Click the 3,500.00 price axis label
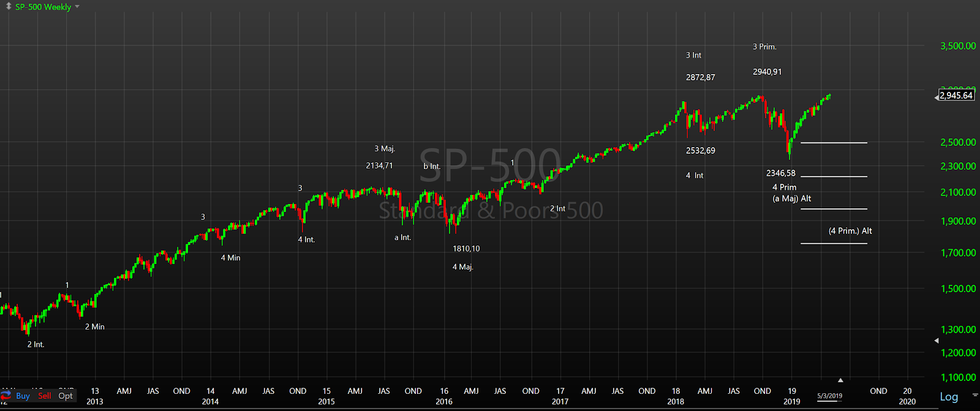The height and width of the screenshot is (411, 980). click(x=958, y=46)
